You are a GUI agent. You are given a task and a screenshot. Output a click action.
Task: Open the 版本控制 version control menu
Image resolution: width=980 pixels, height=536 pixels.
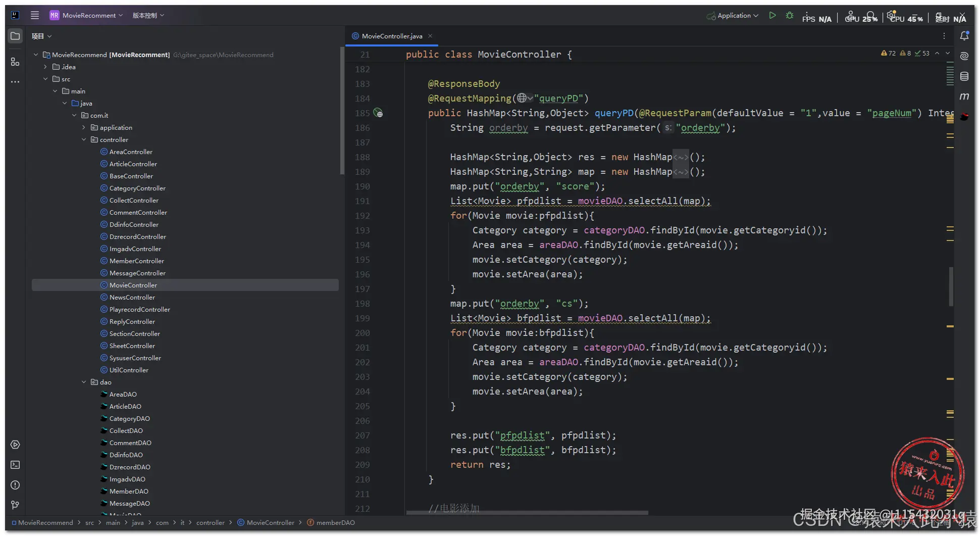tap(148, 16)
